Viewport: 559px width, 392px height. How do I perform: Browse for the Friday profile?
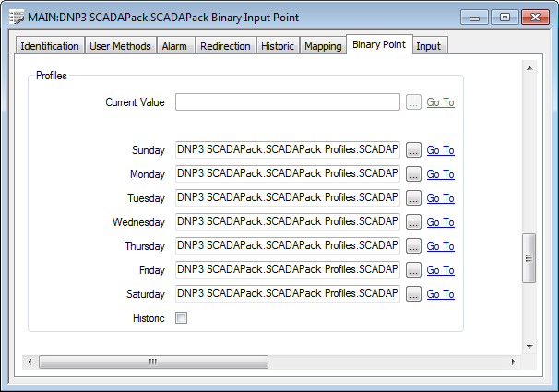[x=413, y=269]
